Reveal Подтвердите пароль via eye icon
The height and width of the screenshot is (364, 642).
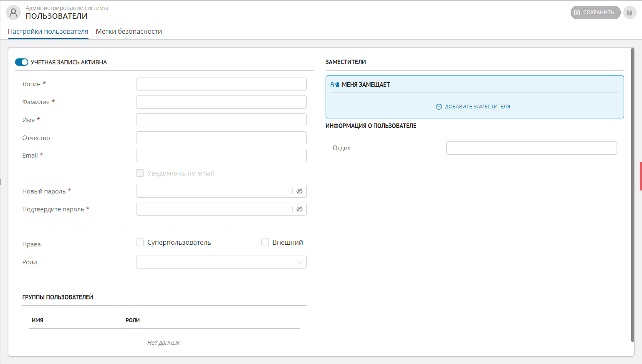[299, 209]
